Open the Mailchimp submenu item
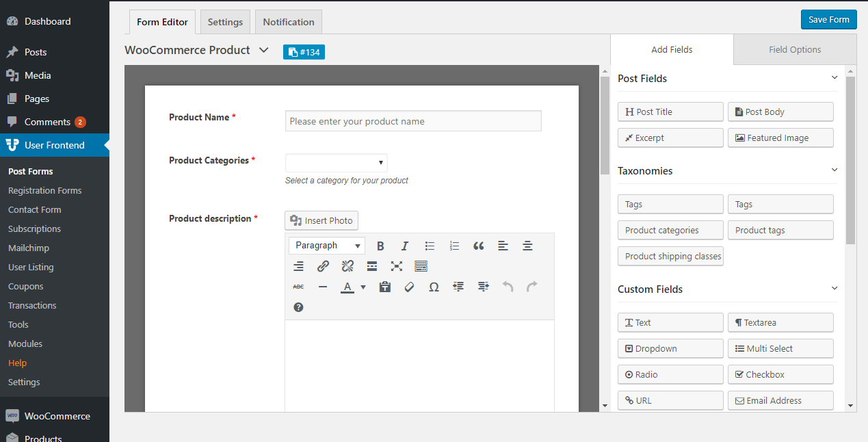 [x=29, y=248]
